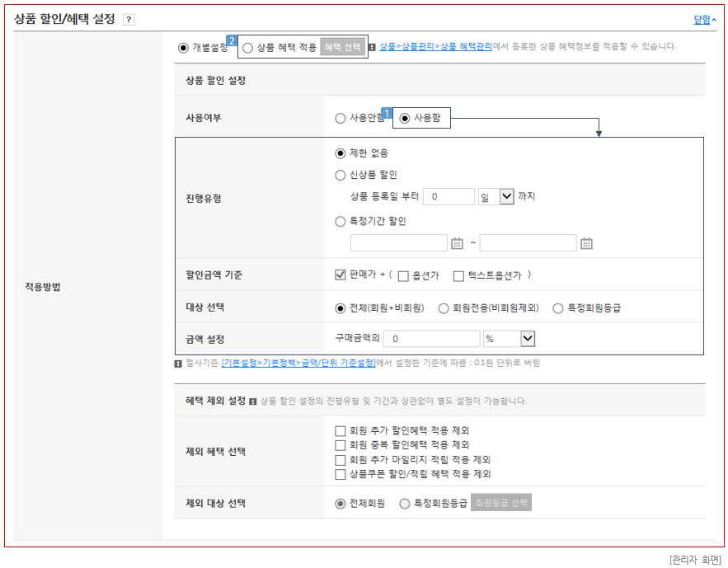The image size is (728, 568).
Task: Choose 사용안함 radio option
Action: pos(341,119)
